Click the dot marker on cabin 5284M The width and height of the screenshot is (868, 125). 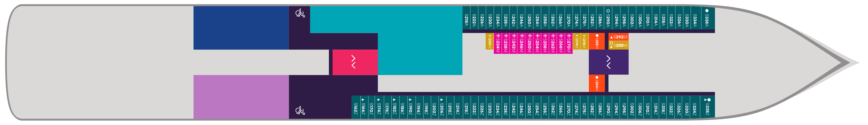coord(597,78)
